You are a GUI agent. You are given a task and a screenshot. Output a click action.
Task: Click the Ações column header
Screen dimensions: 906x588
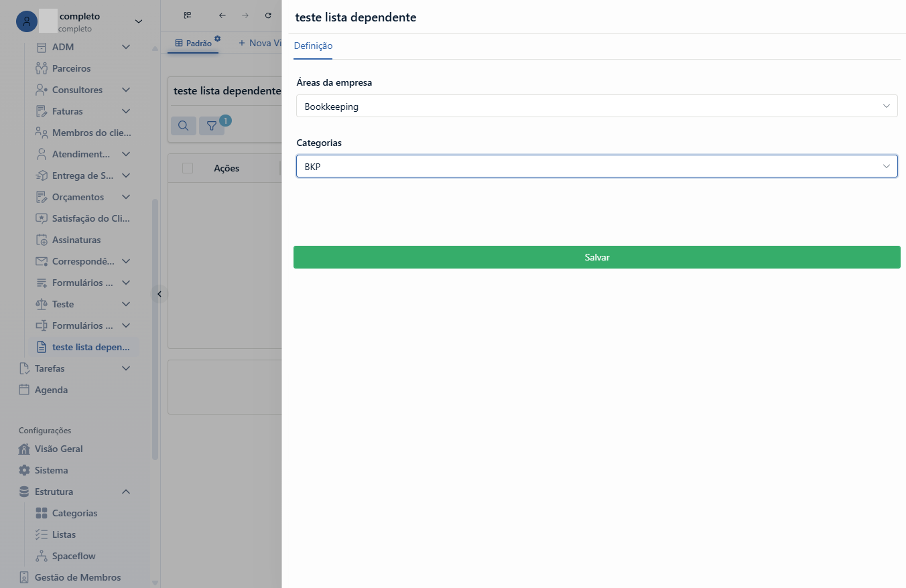click(x=226, y=168)
